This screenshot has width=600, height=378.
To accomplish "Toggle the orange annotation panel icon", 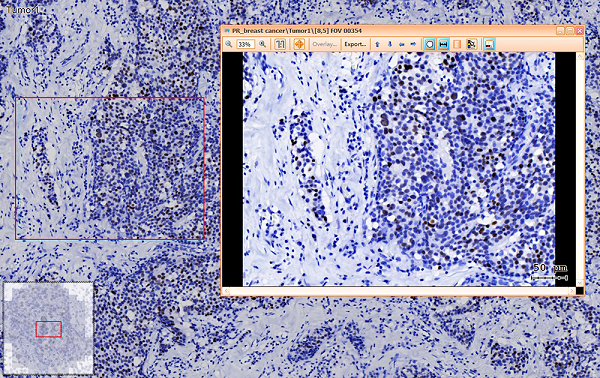I will (x=457, y=44).
